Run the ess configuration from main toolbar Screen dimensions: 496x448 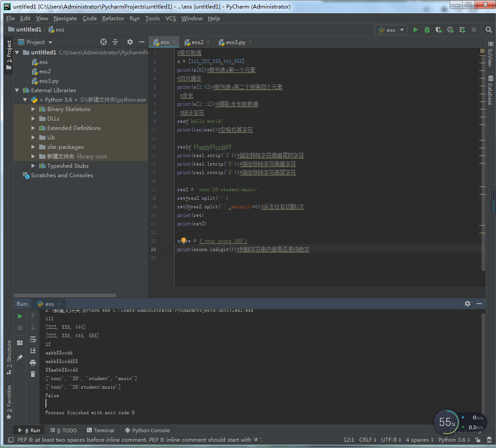[415, 30]
